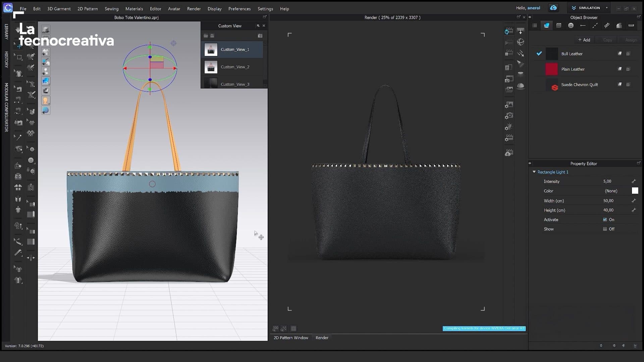Open the Graphic/checkerboard tab in Object Browser
Image resolution: width=644 pixels, height=362 pixels.
[x=559, y=25]
